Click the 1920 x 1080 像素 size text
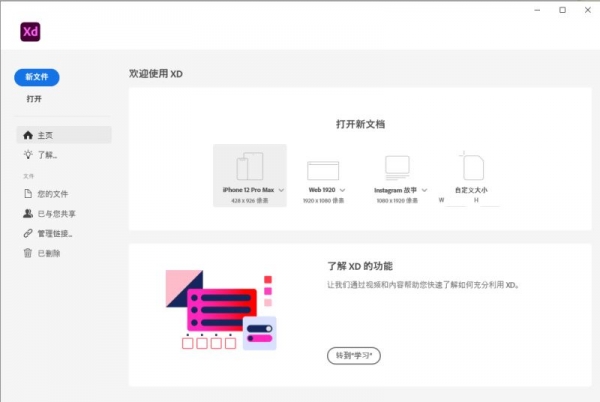The width and height of the screenshot is (600, 402). click(x=323, y=201)
